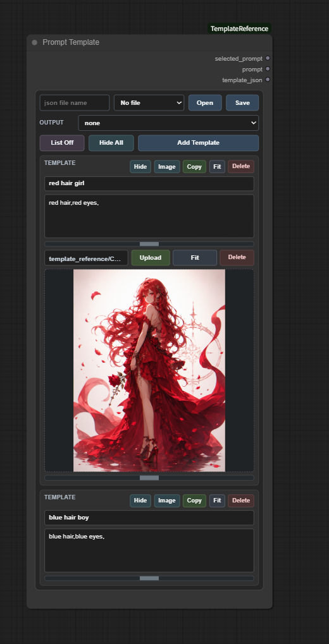The height and width of the screenshot is (644, 329).
Task: Click the selected_prompt output connector
Action: [x=268, y=58]
